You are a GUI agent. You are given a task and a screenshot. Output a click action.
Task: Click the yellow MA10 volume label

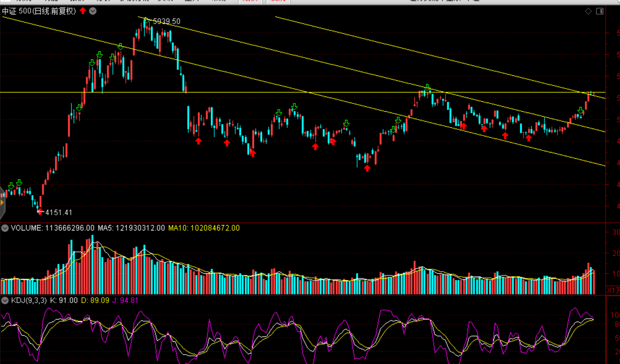(204, 228)
